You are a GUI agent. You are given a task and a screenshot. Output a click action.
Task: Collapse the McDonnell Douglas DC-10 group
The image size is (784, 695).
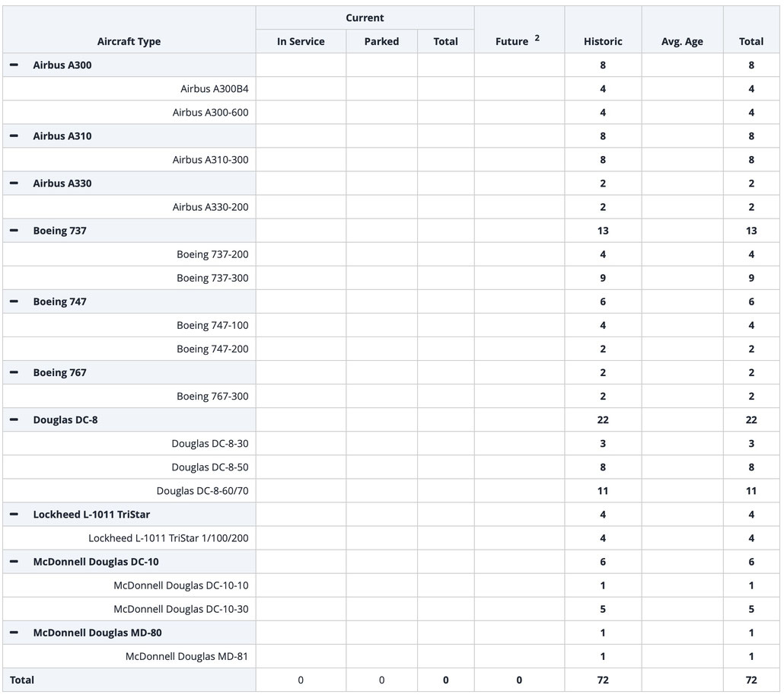click(x=14, y=562)
